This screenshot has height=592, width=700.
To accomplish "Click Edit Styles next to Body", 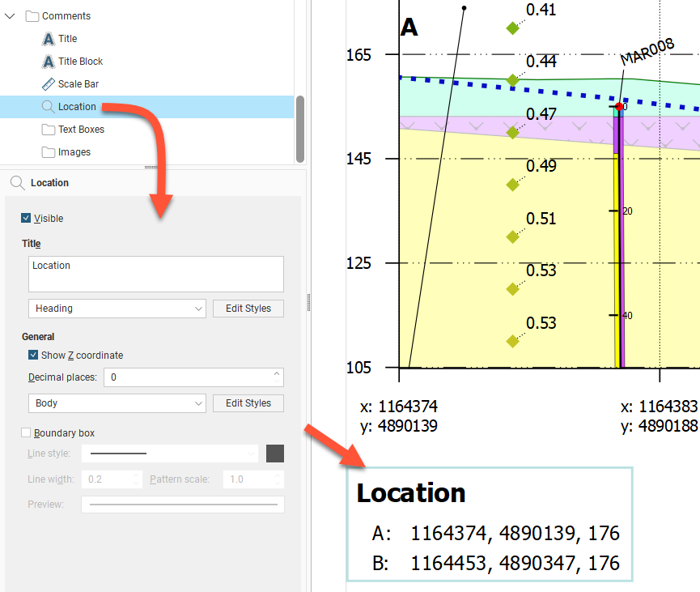I will 248,403.
